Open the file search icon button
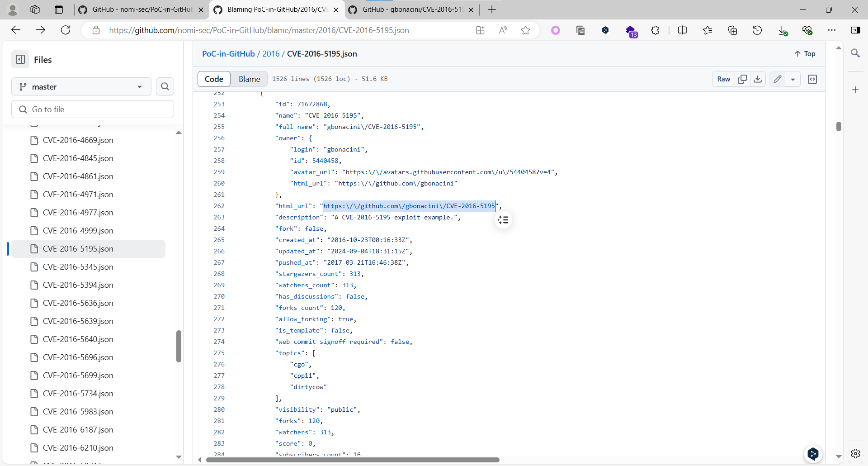The image size is (868, 466). click(165, 86)
